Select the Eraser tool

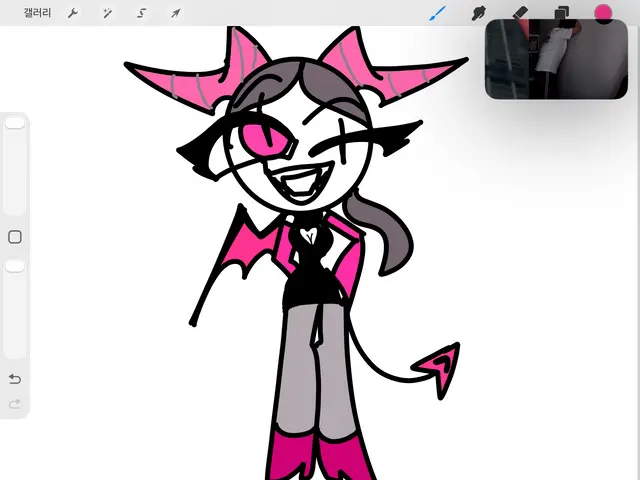520,12
